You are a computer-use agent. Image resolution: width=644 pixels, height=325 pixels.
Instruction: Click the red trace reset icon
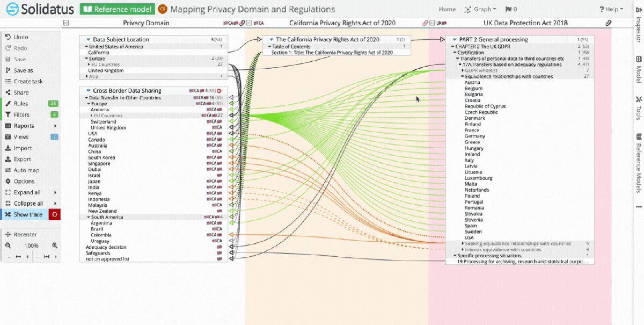tap(54, 214)
